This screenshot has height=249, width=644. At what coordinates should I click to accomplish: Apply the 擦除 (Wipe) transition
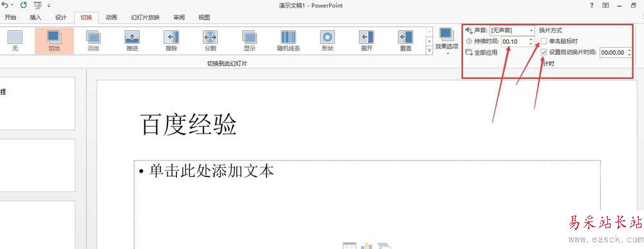(x=171, y=41)
